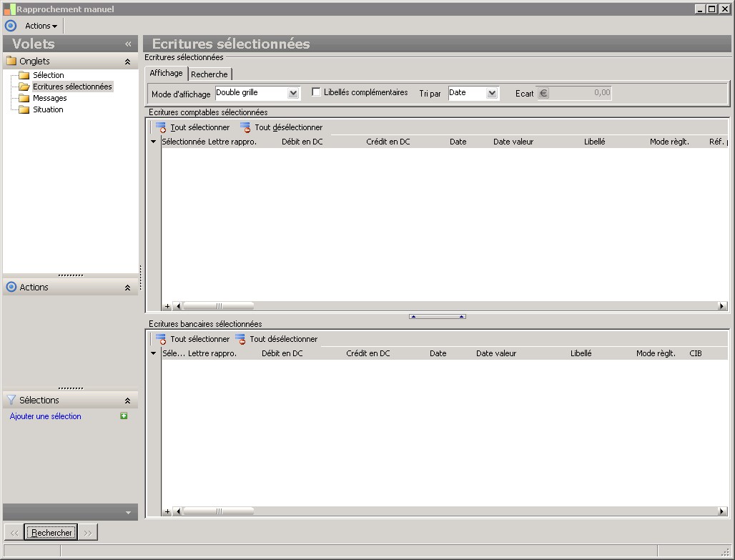Open the Mode d'affichage dropdown

[293, 93]
